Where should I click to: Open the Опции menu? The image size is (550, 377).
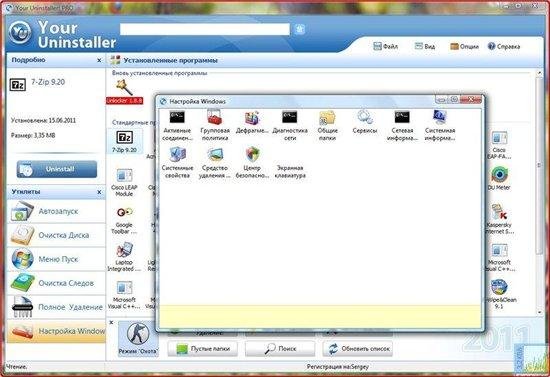tap(464, 46)
